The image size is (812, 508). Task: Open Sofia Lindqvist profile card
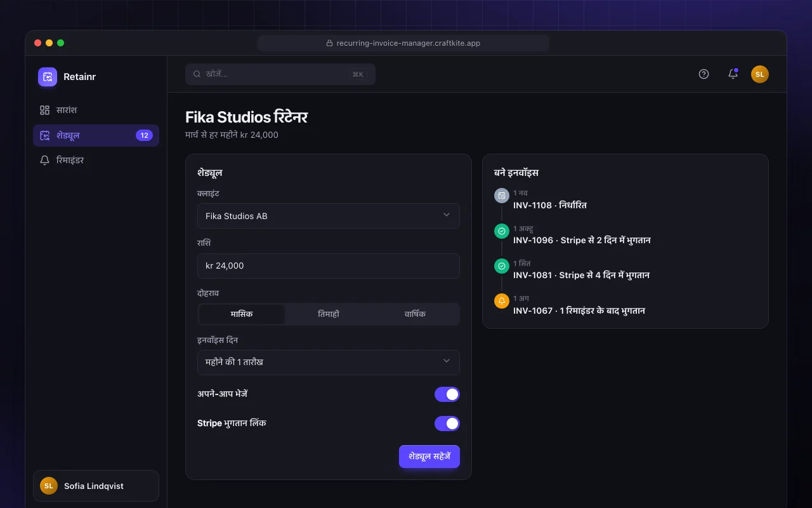click(96, 486)
